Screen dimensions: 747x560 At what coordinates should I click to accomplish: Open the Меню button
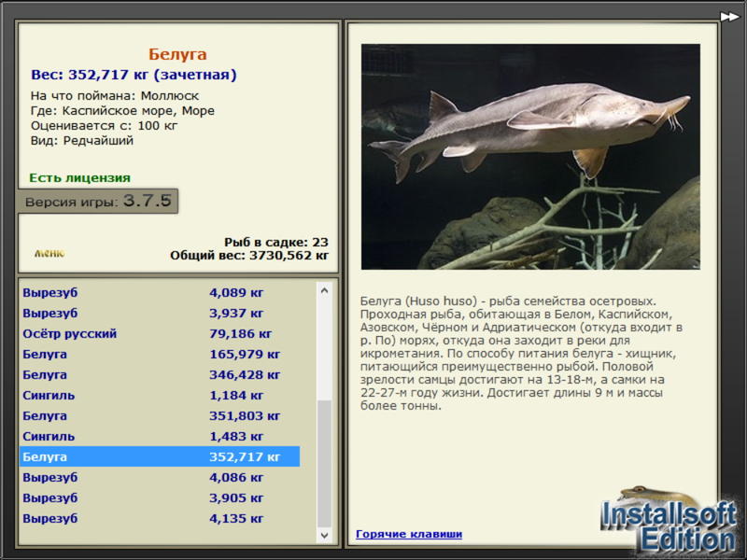[49, 253]
